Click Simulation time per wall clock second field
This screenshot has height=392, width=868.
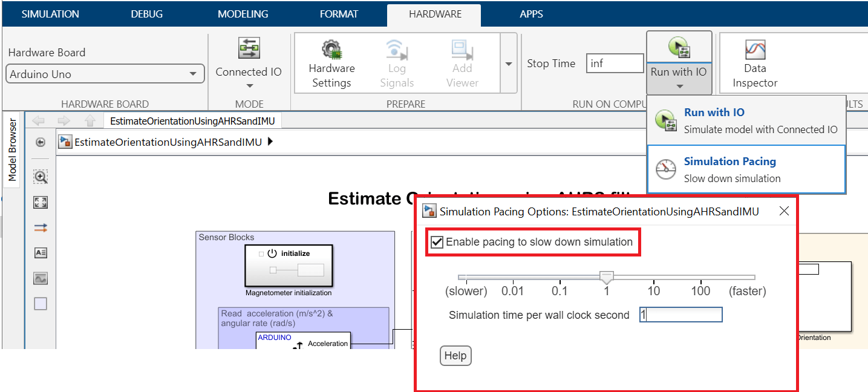pos(680,315)
